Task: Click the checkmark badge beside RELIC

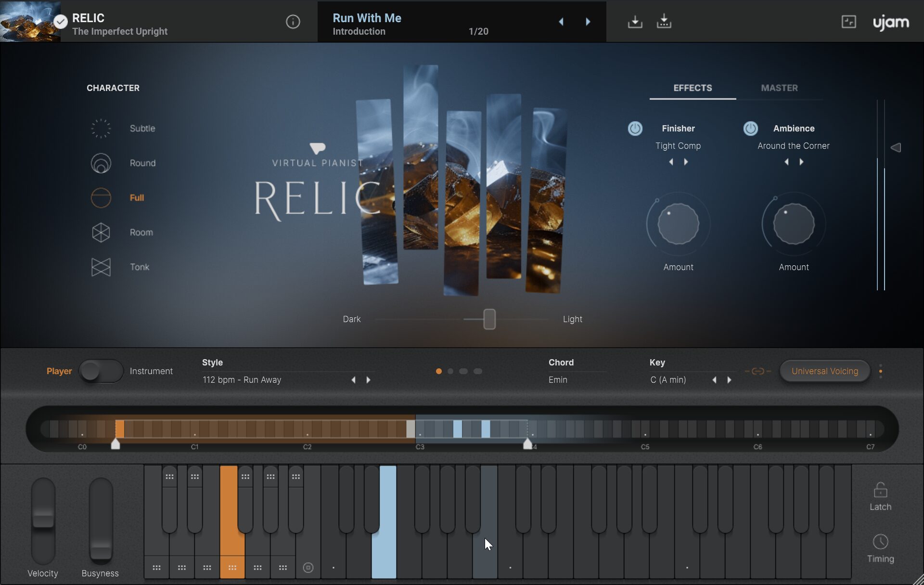Action: (x=60, y=22)
